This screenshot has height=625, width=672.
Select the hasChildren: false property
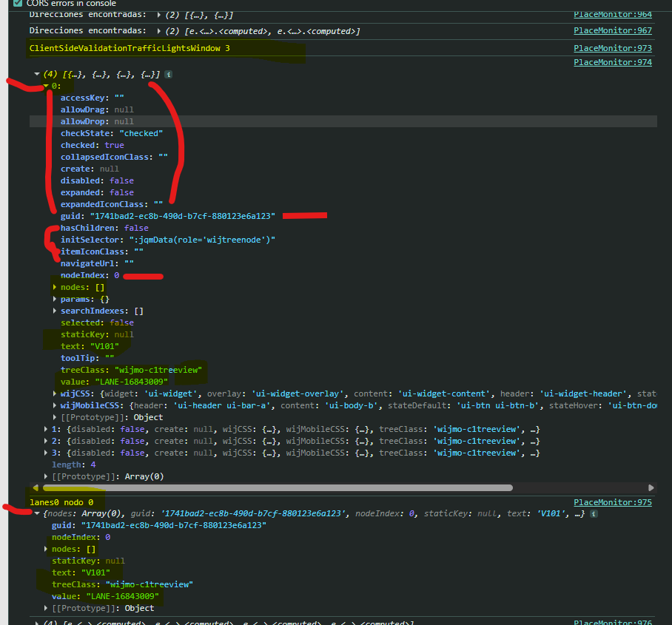coord(104,228)
